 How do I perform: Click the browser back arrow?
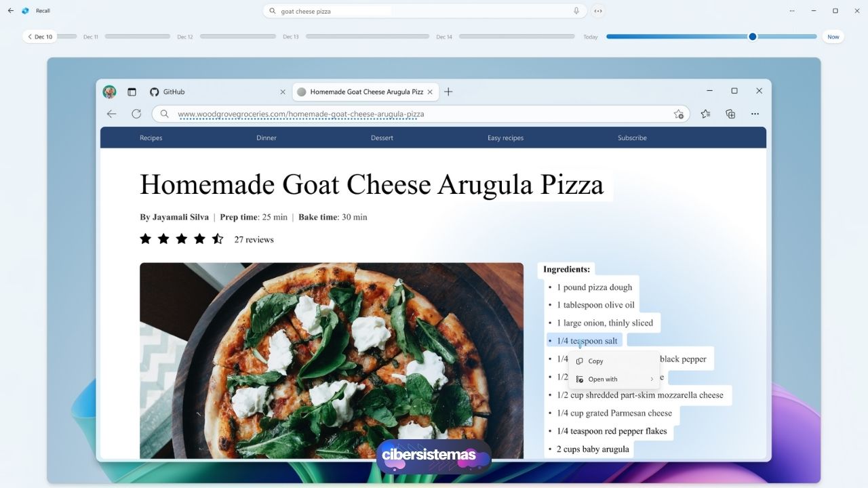point(112,114)
